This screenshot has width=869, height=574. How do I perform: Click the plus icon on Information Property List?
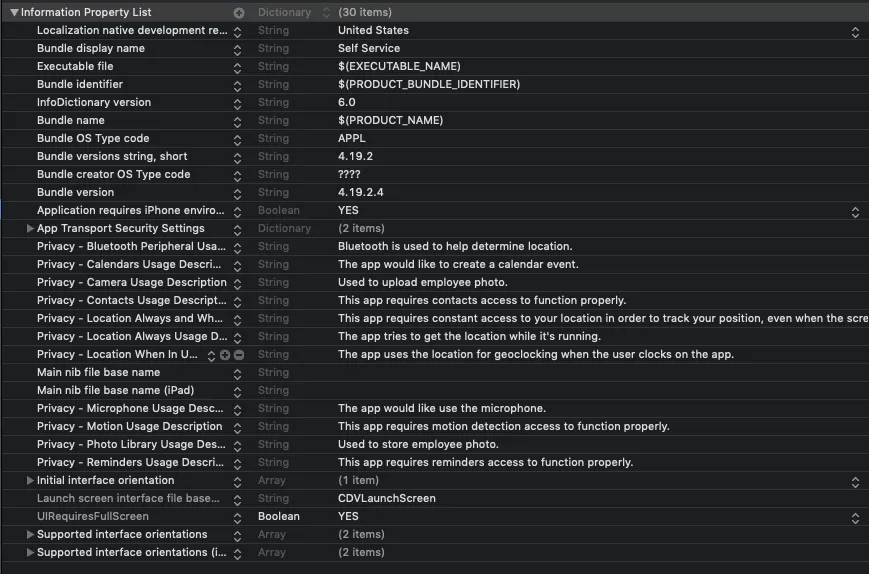click(238, 13)
